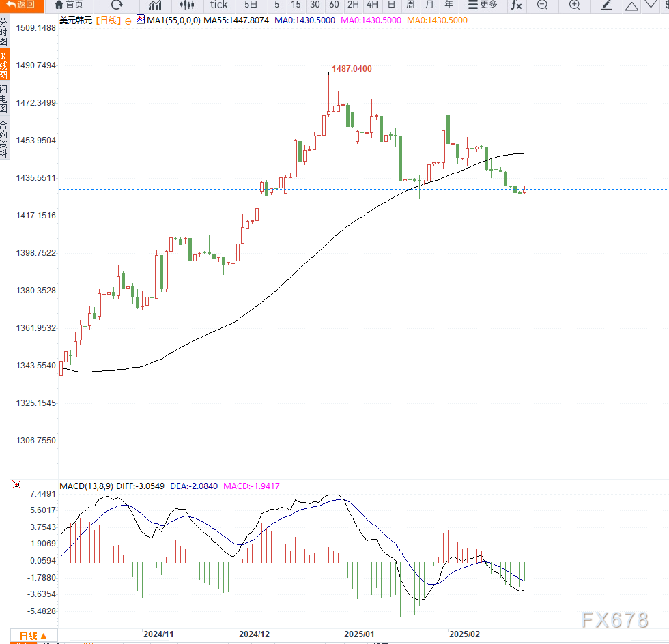Screen dimensions: 669x644
Task: Select the drawing pencil tool icon
Action: 607,7
